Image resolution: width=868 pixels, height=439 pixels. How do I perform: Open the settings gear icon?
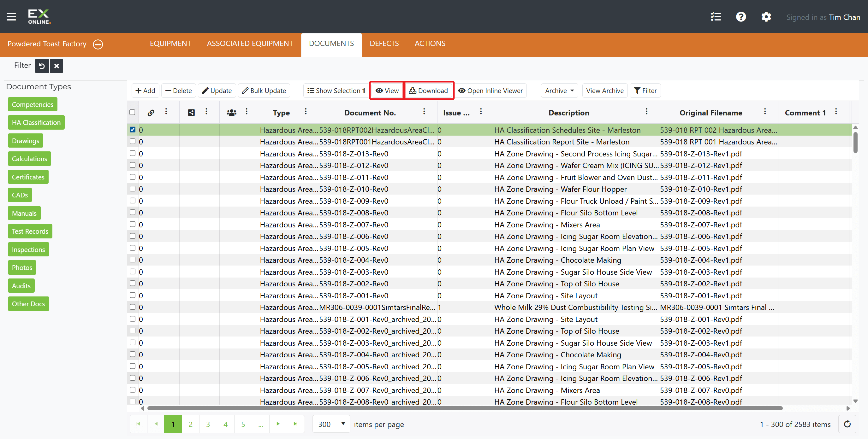tap(766, 17)
